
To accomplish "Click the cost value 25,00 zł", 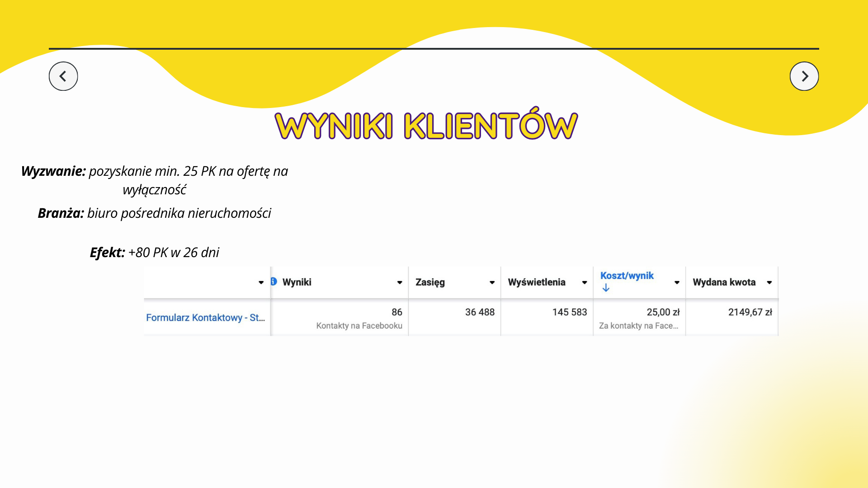I will click(663, 312).
